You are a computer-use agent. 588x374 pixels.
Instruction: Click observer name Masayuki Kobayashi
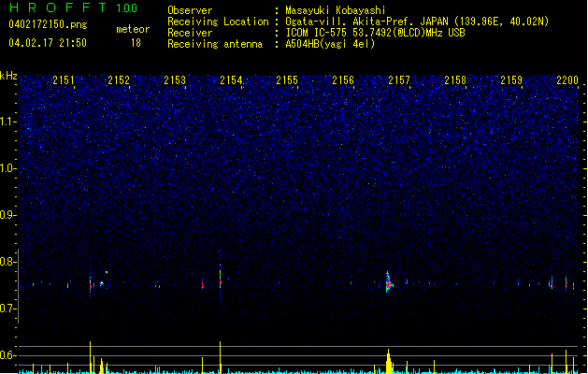(336, 10)
